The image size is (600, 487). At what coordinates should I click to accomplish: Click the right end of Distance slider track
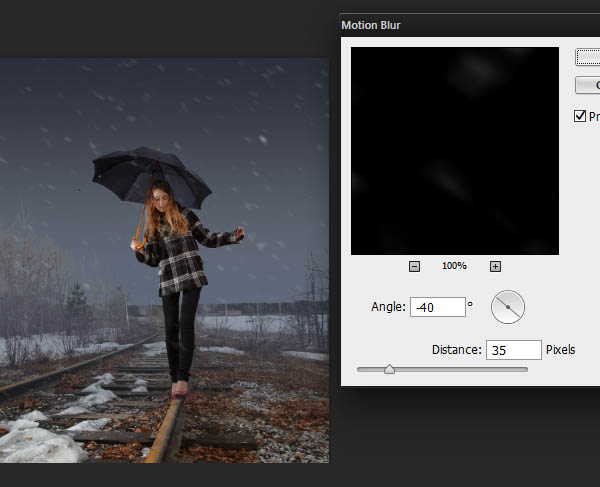tap(525, 369)
